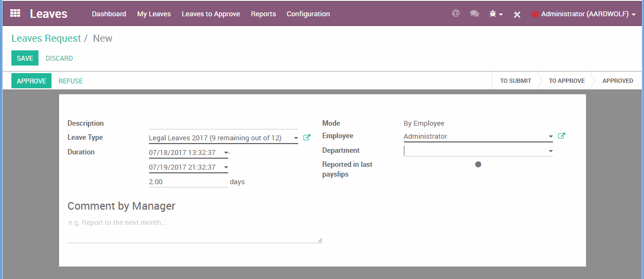Toggle Reported in last payslips indicator
Viewport: 644px width, 279px height.
pos(478,164)
